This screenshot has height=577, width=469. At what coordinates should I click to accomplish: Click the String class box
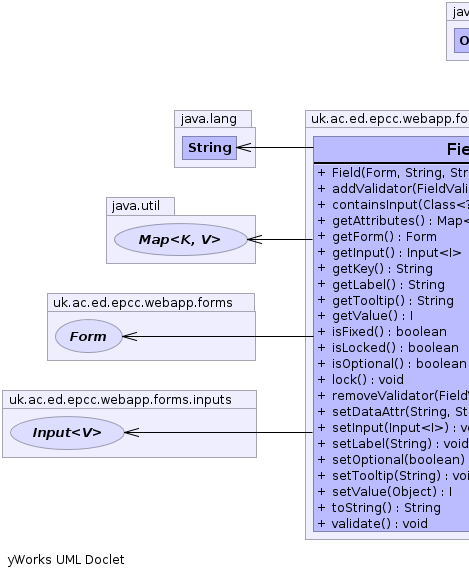tap(209, 148)
